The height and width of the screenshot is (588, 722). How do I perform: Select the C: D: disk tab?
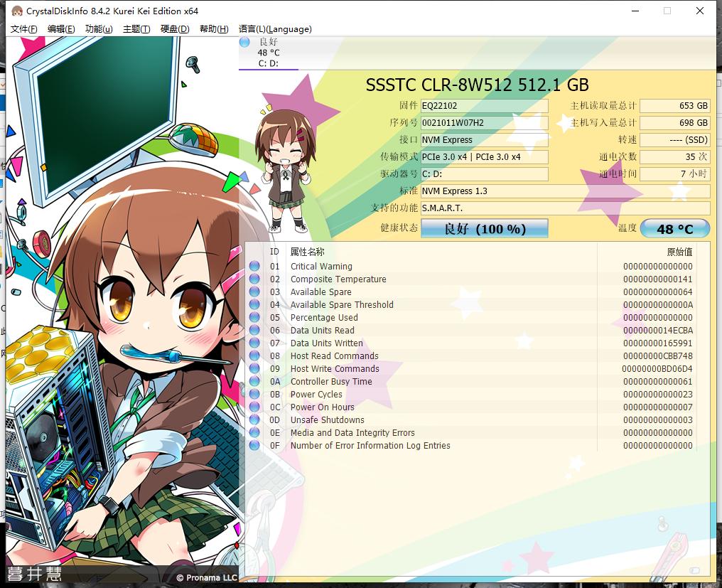[x=268, y=63]
